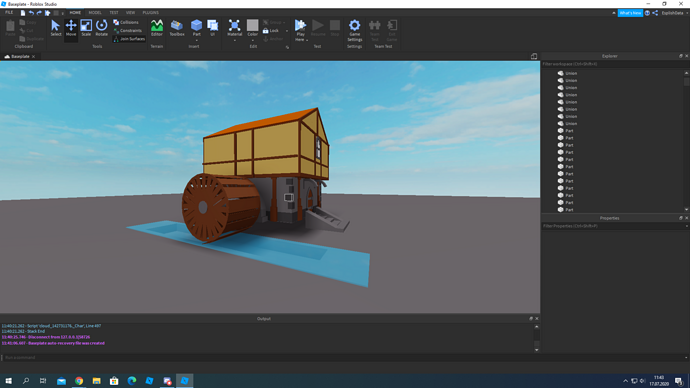
Task: Open the FILE menu
Action: [9, 13]
